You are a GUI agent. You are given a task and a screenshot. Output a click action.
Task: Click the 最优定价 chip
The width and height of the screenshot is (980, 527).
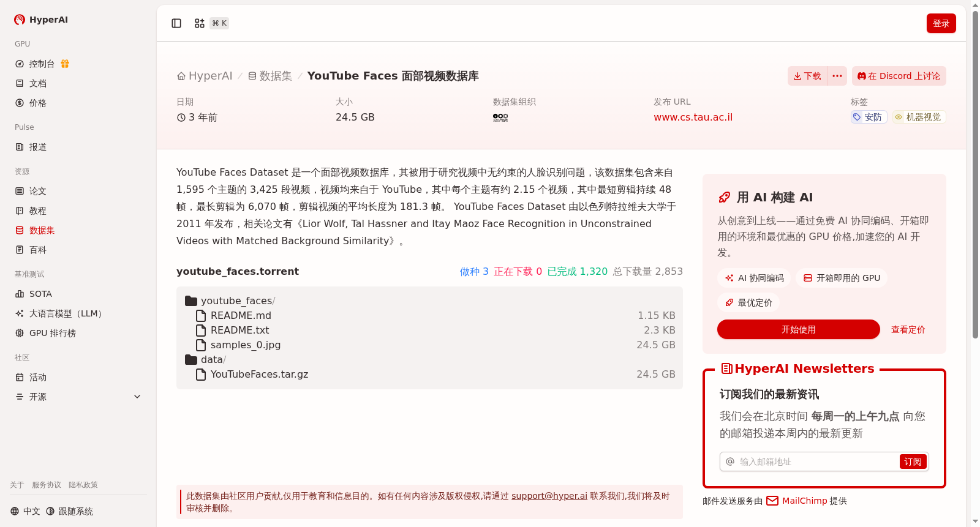748,302
